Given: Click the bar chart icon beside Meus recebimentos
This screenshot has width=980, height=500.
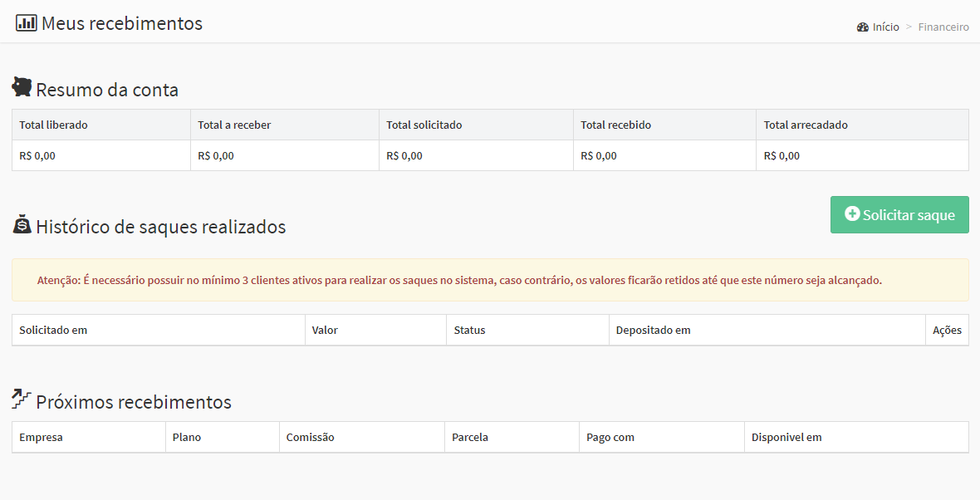Looking at the screenshot, I should tap(26, 23).
